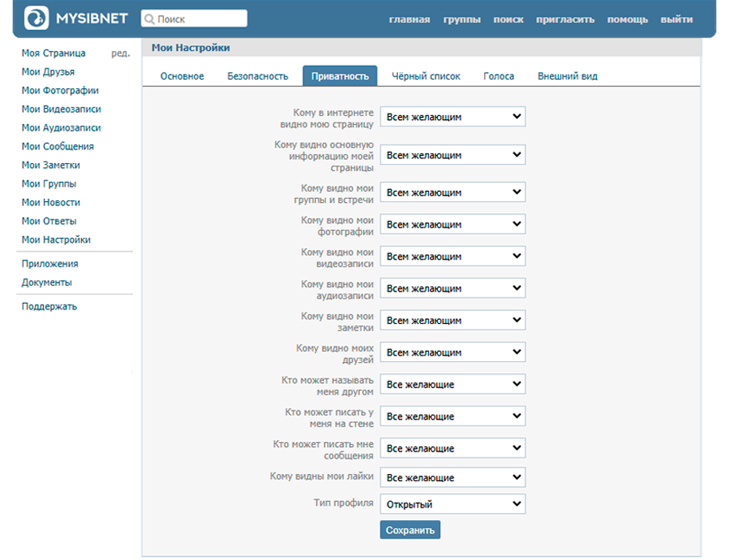Click the search magnifier icon
730x560 pixels.
tap(149, 19)
